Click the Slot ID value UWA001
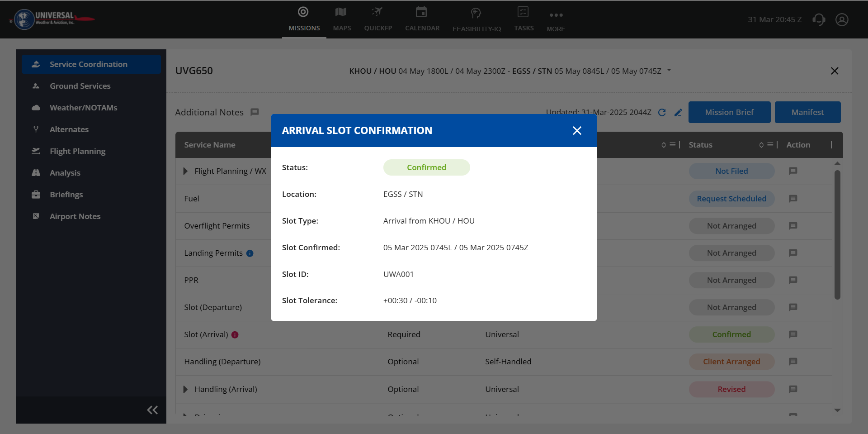The width and height of the screenshot is (868, 434). coord(398,274)
